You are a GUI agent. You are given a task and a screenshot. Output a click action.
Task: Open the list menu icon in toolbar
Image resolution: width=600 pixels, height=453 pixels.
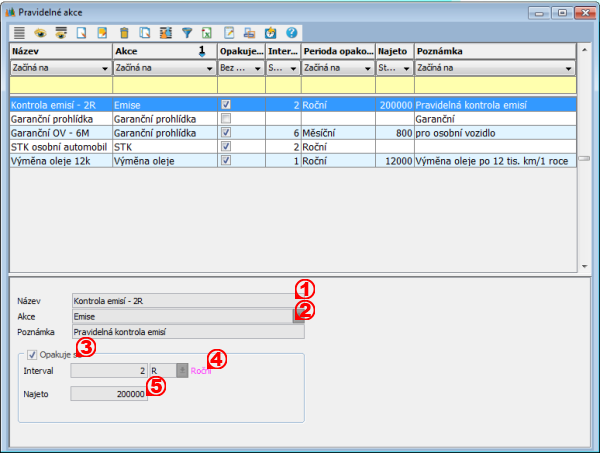point(19,32)
